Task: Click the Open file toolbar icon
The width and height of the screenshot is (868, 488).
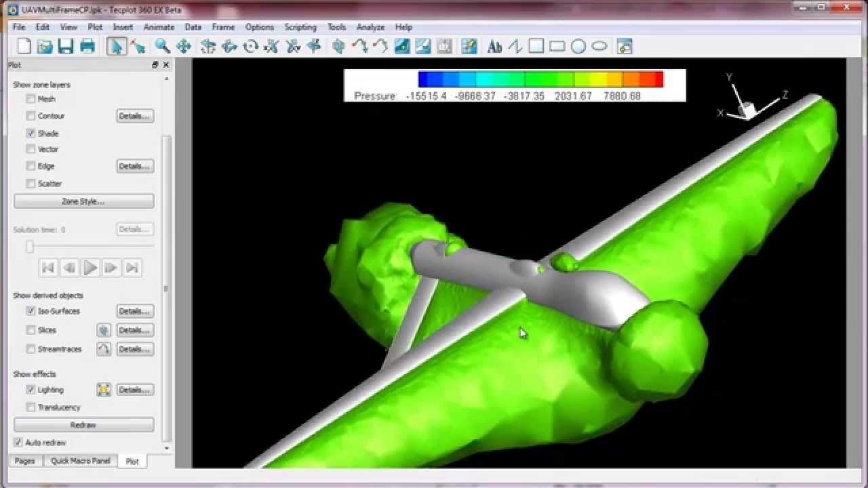Action: [x=45, y=46]
